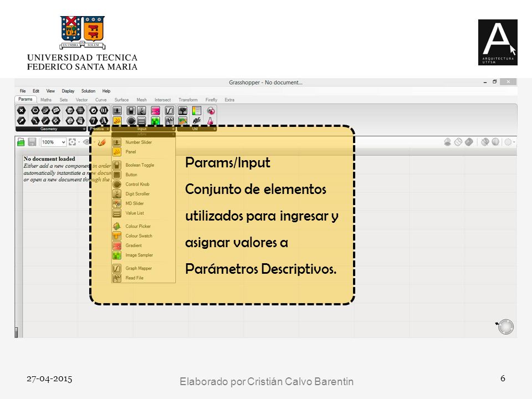This screenshot has height=399, width=532.
Task: Click the pink flask icon in Util panel
Action: point(211,120)
